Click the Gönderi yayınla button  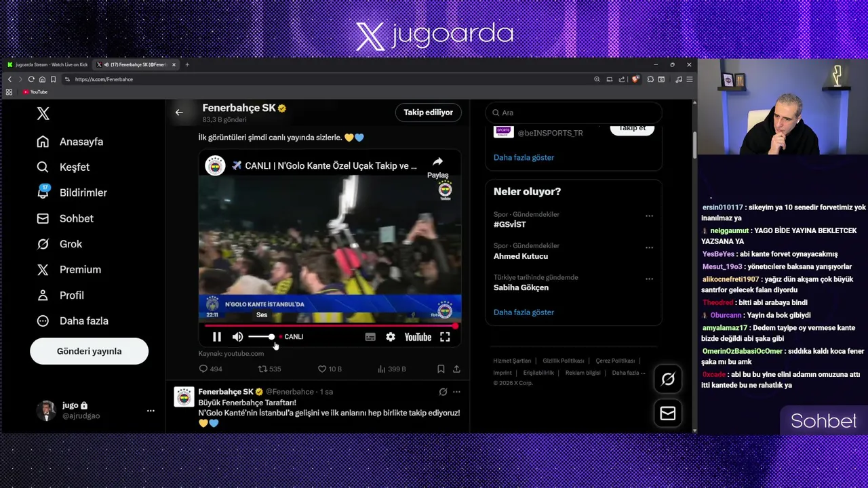click(x=89, y=351)
